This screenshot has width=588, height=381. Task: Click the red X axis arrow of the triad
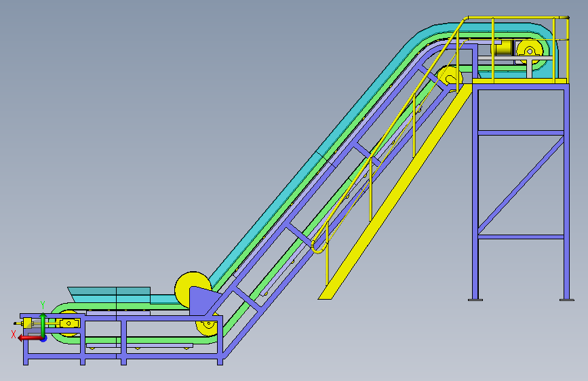(x=29, y=338)
